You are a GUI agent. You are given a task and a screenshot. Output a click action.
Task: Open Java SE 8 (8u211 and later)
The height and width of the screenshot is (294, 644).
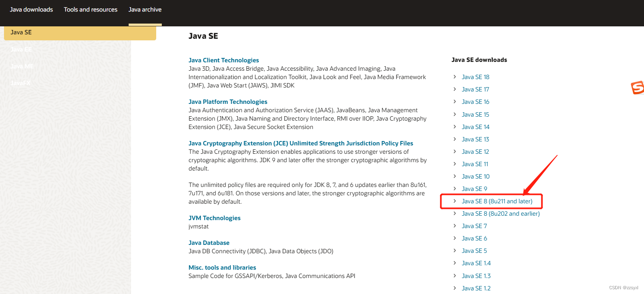[x=497, y=201]
